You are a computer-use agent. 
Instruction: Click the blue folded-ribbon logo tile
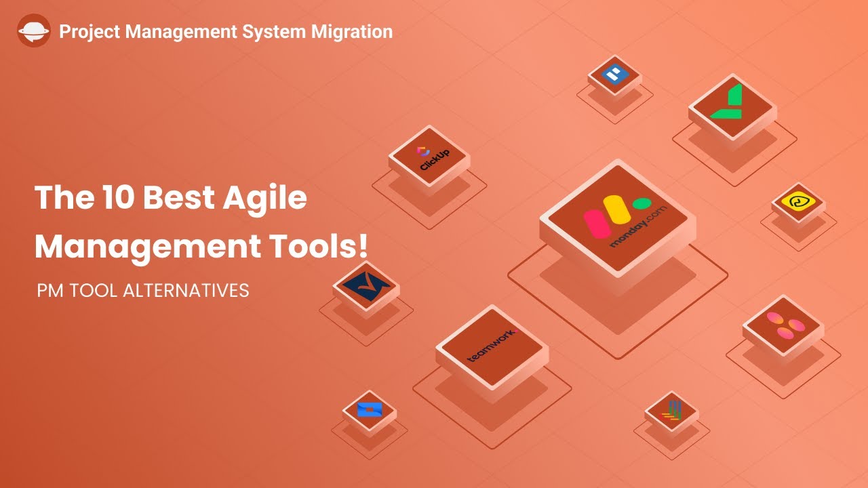coord(370,410)
